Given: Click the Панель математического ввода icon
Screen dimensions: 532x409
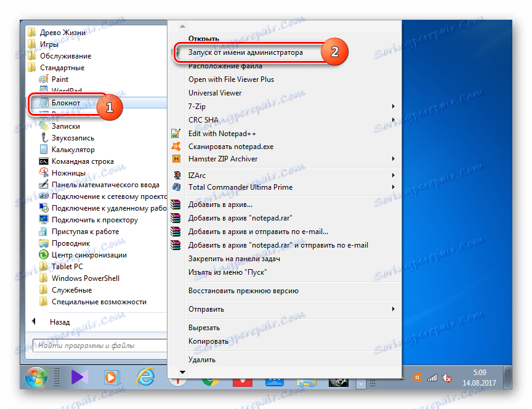Looking at the screenshot, I should click(x=44, y=185).
